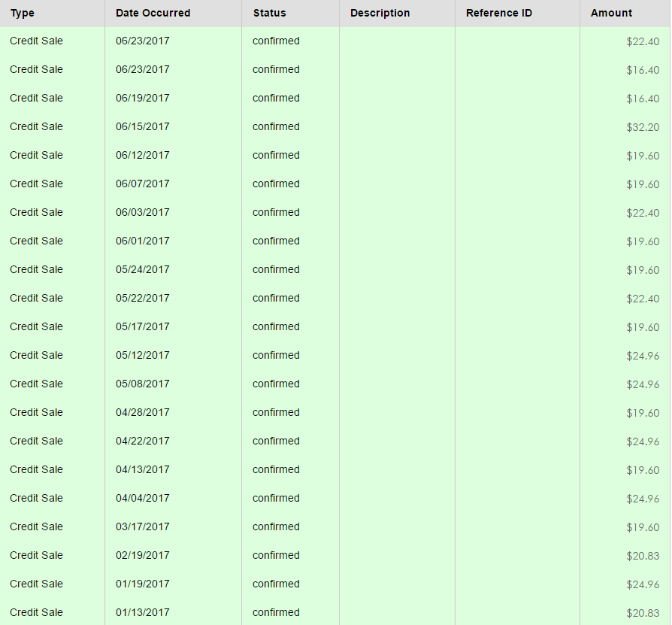Select the date 06/15/2017
The image size is (672, 625).
[143, 126]
